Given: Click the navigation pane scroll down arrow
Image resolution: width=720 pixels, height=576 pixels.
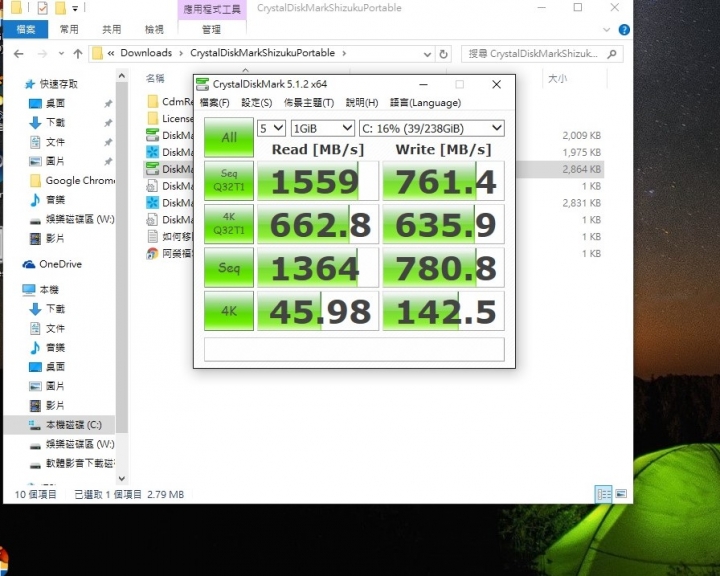Looking at the screenshot, I should coord(122,478).
